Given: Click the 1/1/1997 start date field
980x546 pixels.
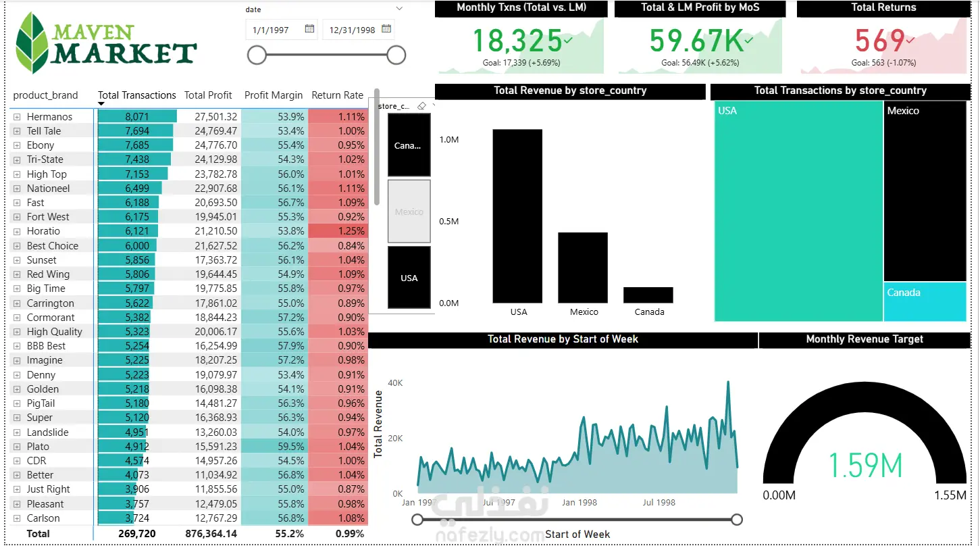Looking at the screenshot, I should click(282, 30).
